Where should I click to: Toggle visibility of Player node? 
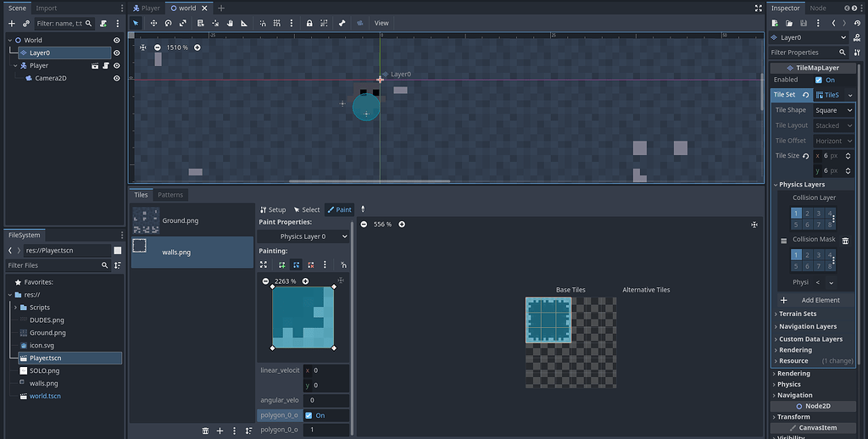(117, 66)
